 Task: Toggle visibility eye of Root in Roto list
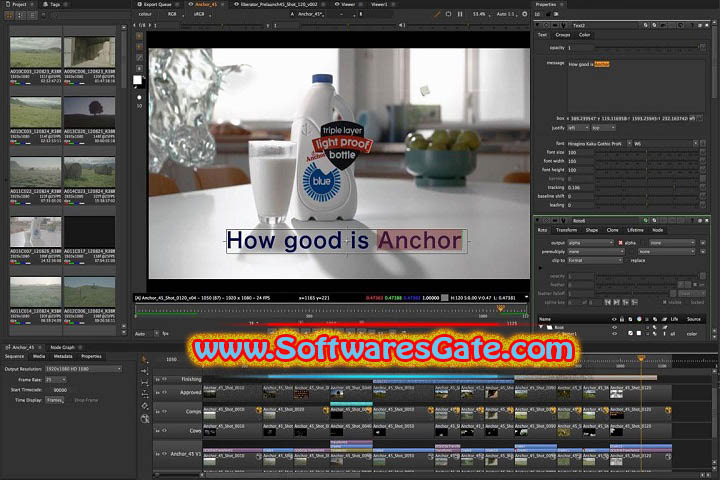click(x=614, y=328)
